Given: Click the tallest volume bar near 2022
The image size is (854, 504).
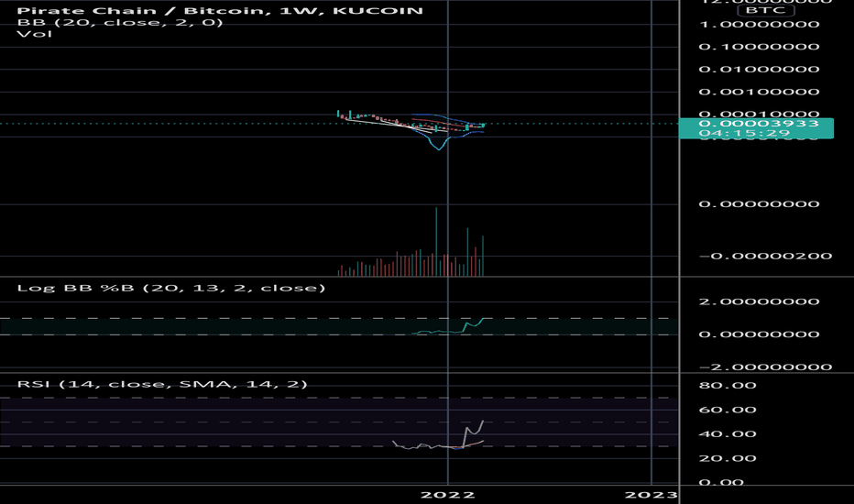Looking at the screenshot, I should [x=436, y=242].
